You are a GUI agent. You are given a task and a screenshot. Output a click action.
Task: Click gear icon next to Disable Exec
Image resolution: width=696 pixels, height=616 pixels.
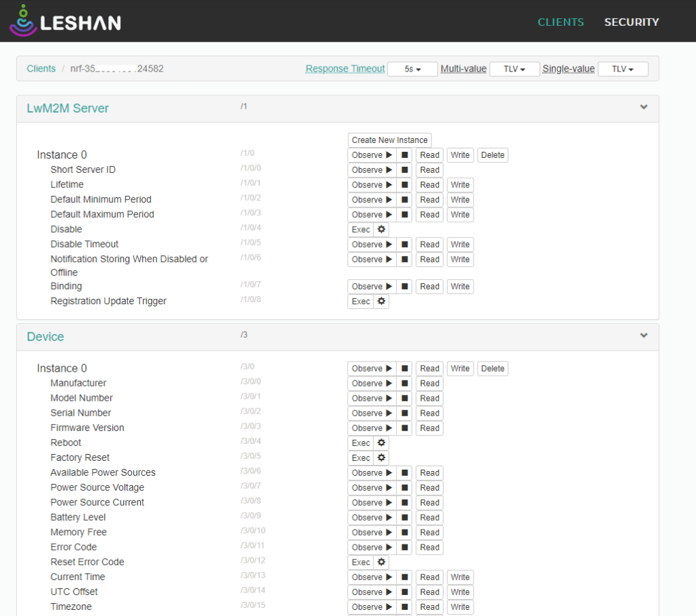point(382,229)
